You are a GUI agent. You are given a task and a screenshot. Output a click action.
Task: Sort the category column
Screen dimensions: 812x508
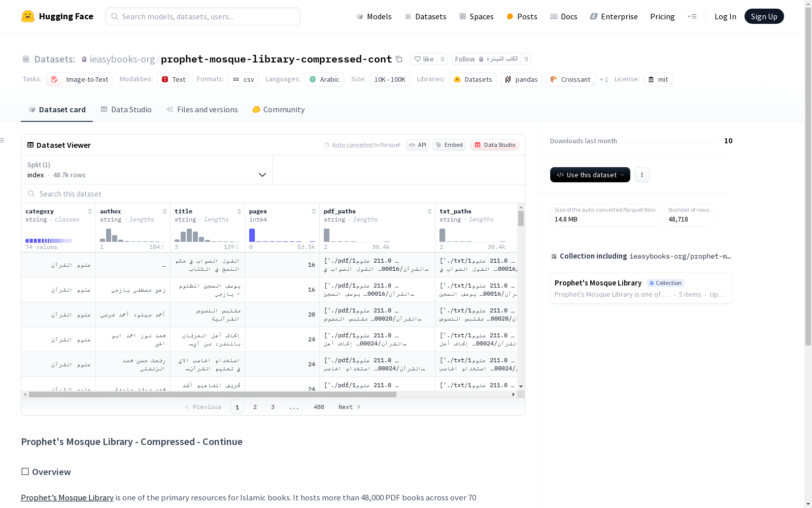click(90, 211)
